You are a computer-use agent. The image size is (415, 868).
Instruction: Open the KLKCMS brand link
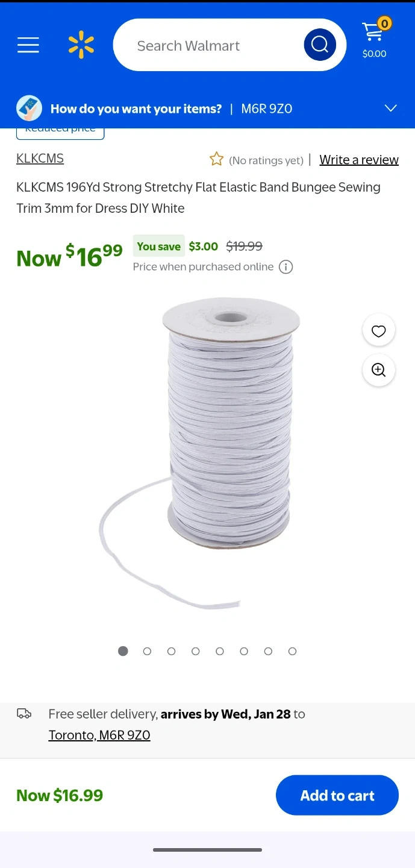(x=40, y=159)
